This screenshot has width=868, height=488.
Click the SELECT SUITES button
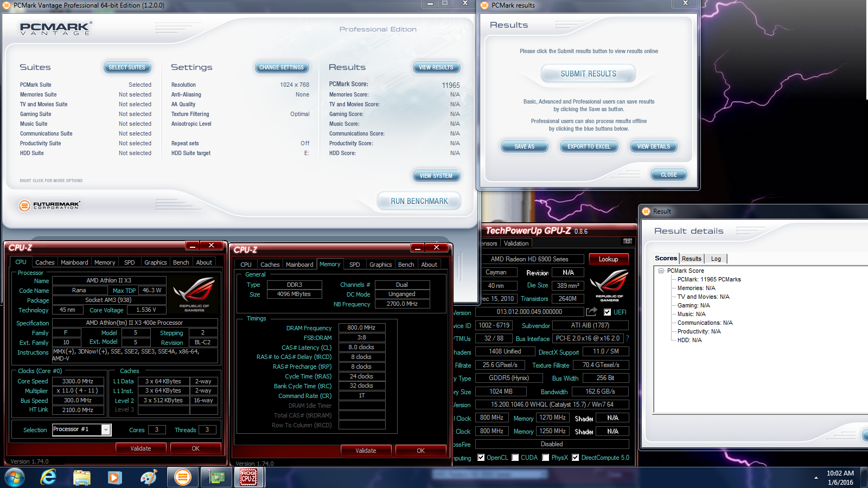click(x=127, y=67)
